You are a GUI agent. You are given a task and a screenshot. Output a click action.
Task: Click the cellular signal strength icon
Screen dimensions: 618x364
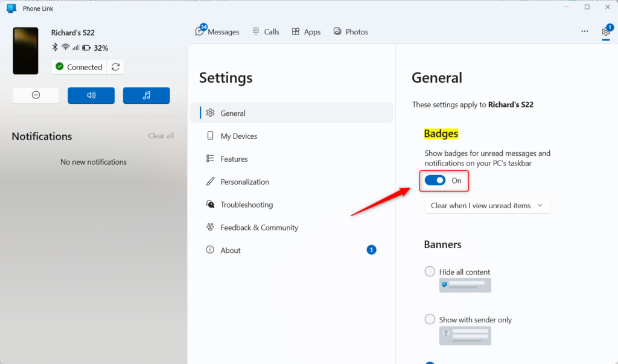pos(75,48)
